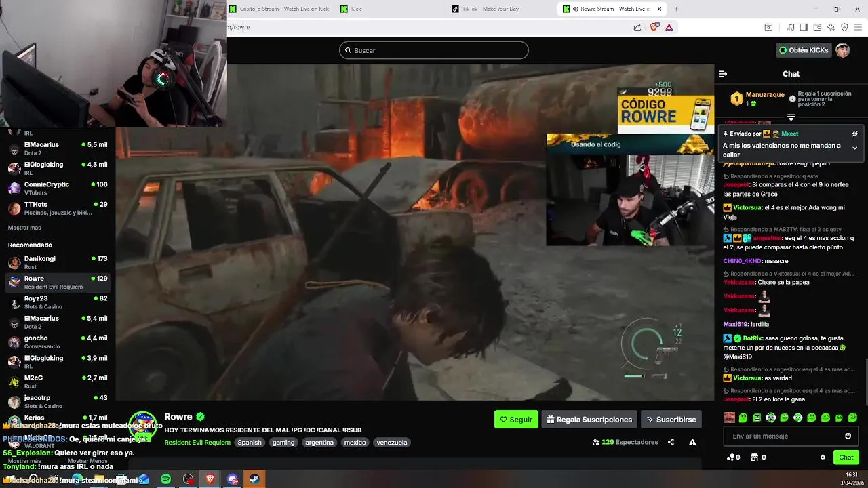This screenshot has height=488, width=868.
Task: Click the Suscribirse button
Action: (x=671, y=420)
